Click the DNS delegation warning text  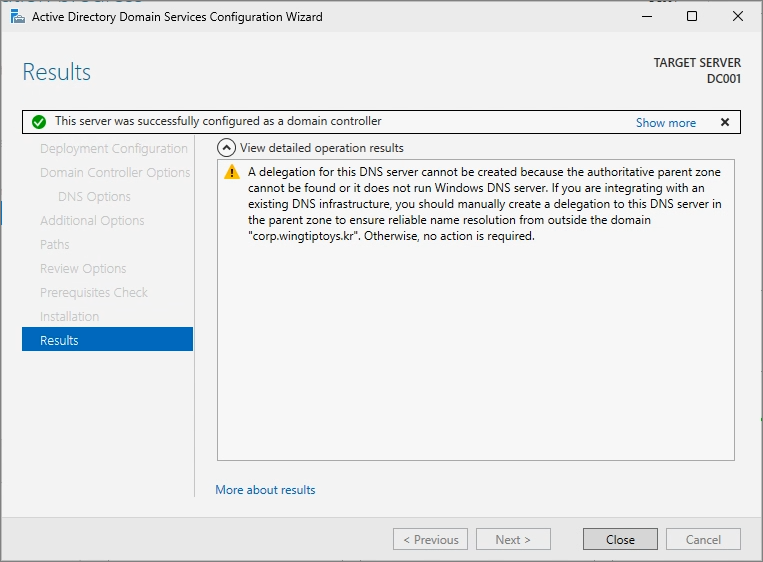pos(484,204)
